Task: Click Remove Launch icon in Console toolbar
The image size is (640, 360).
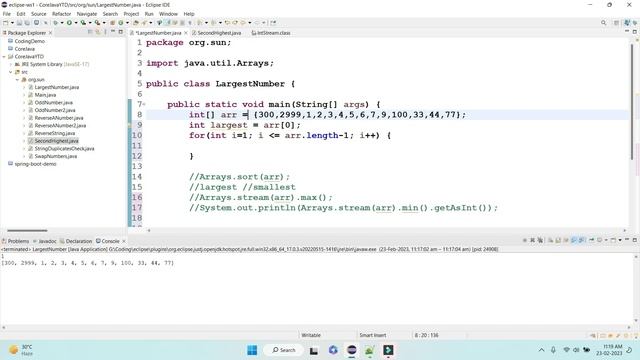Action: pyautogui.click(x=532, y=240)
